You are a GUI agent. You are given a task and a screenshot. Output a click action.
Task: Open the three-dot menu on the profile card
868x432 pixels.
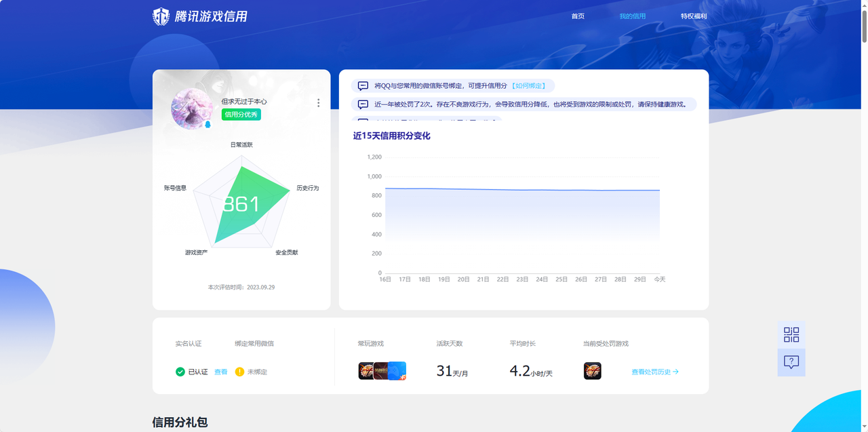point(319,103)
